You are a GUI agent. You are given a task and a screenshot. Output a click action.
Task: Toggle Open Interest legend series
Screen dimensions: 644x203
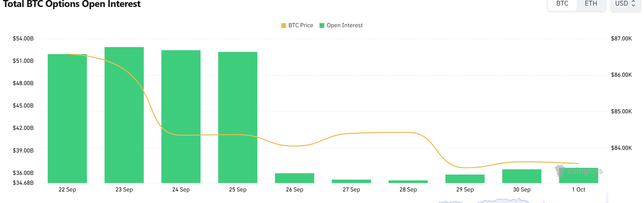(x=341, y=25)
